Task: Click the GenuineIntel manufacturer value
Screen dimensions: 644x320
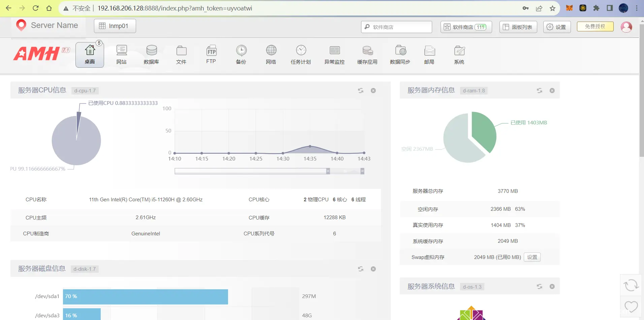Action: click(x=146, y=234)
